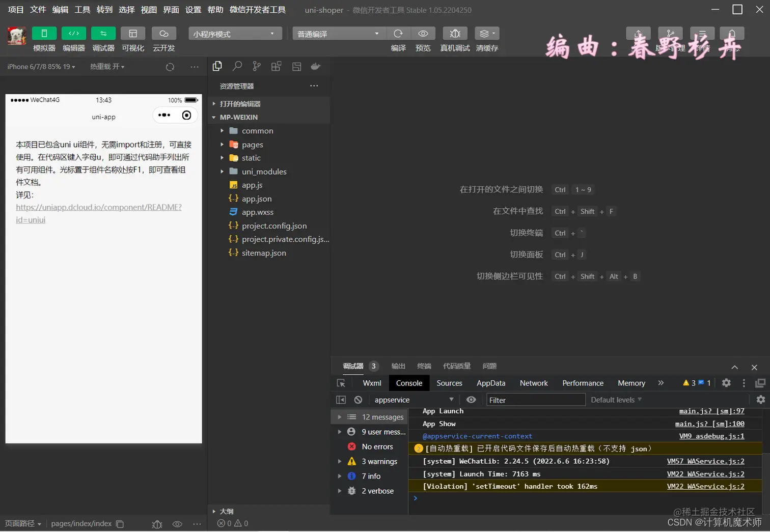This screenshot has height=532, width=770.
Task: Clear the console with the ban icon
Action: point(359,400)
